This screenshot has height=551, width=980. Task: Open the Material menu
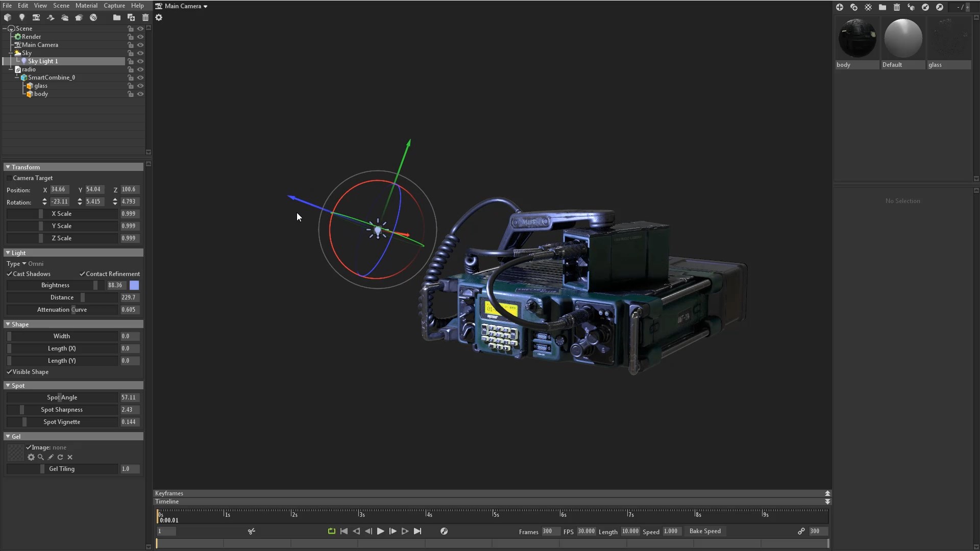click(x=86, y=6)
